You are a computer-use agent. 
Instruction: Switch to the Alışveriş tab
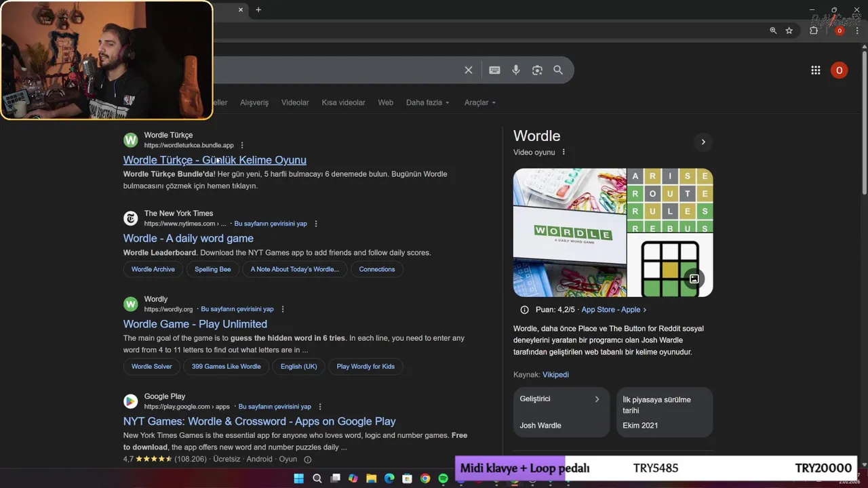tap(254, 102)
